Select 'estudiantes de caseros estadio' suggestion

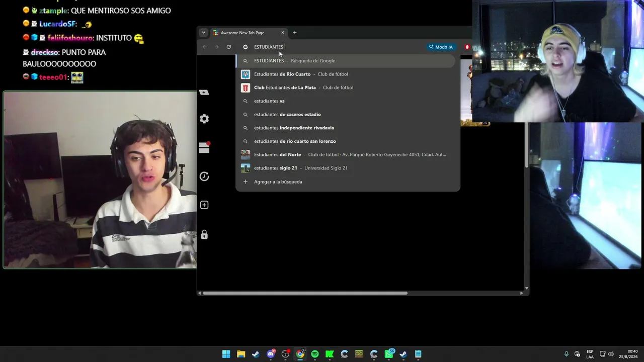[x=346, y=114]
